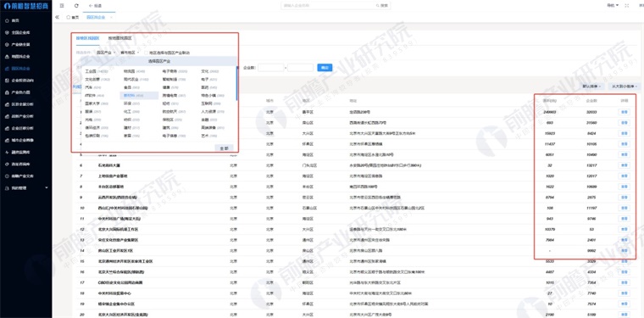Open the 导航 dropdown at top right
The width and height of the screenshot is (644, 318).
click(613, 6)
